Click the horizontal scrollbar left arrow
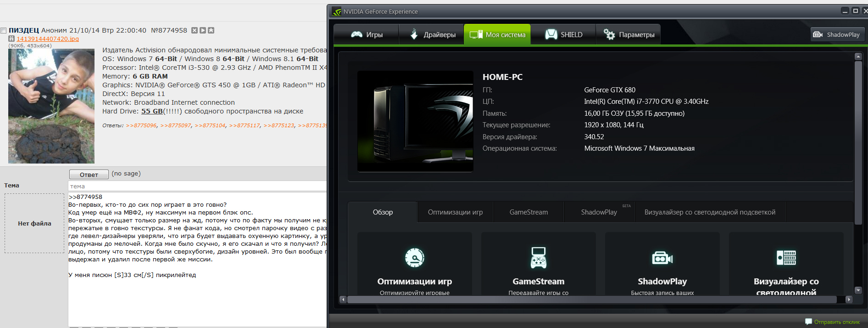Image resolution: width=868 pixels, height=328 pixels. point(343,300)
